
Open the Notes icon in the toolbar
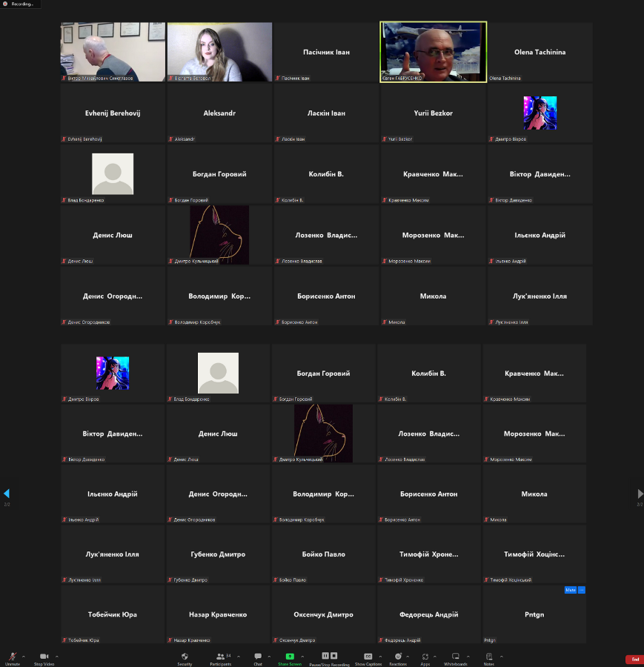click(489, 657)
